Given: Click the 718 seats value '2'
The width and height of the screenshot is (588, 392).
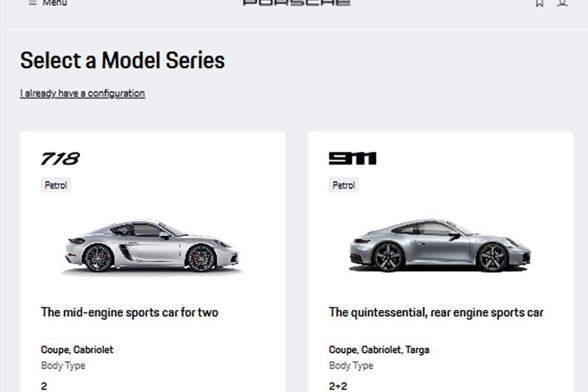Looking at the screenshot, I should click(x=44, y=386).
